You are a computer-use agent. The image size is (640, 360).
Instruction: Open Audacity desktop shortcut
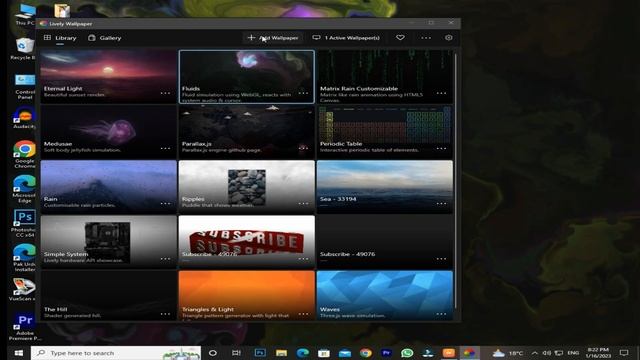pos(24,118)
